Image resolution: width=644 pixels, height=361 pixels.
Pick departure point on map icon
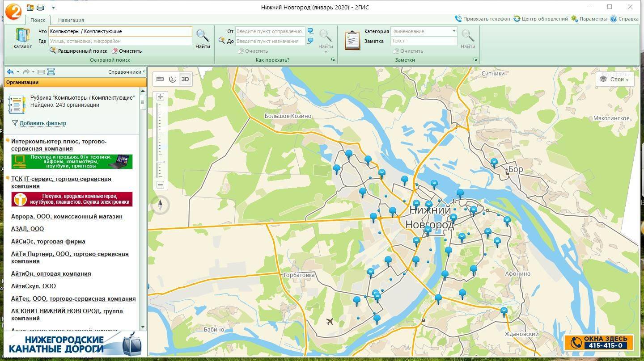(310, 31)
